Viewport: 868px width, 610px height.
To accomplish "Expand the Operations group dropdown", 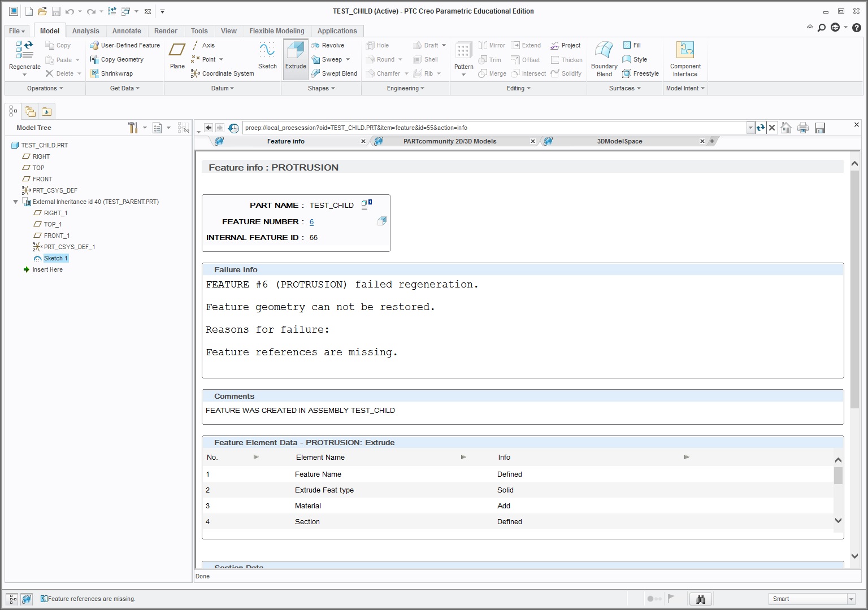I will (45, 88).
